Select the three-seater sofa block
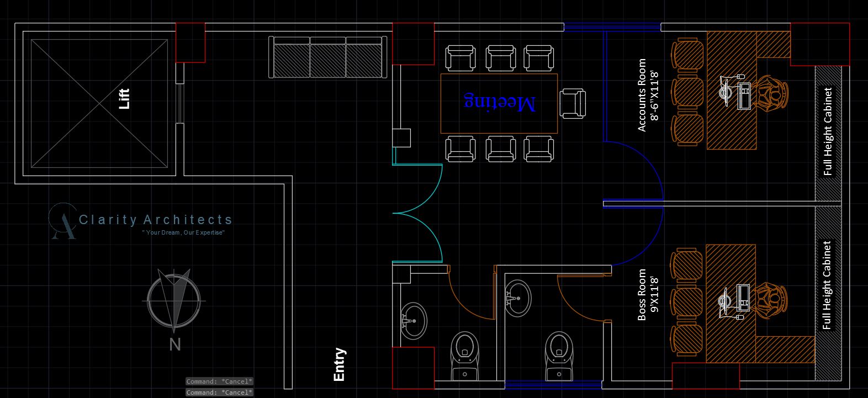The height and width of the screenshot is (398, 868). click(327, 57)
